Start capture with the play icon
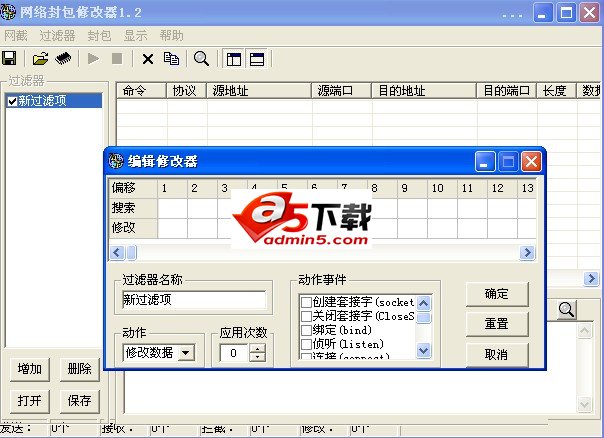The height and width of the screenshot is (438, 604). click(93, 59)
